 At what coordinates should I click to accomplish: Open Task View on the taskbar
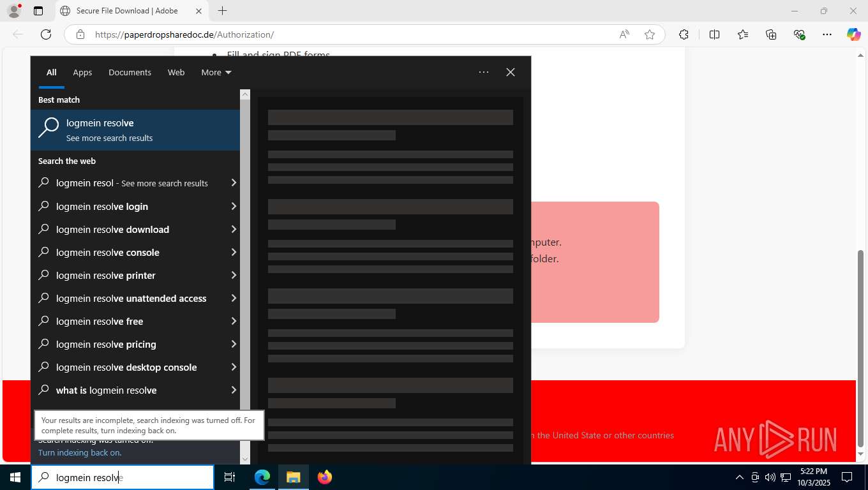point(230,477)
